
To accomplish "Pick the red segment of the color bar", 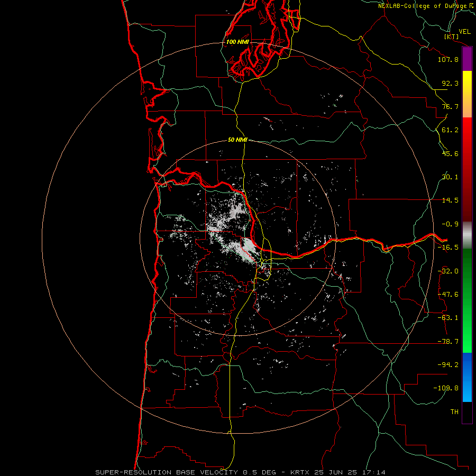I will [x=467, y=169].
